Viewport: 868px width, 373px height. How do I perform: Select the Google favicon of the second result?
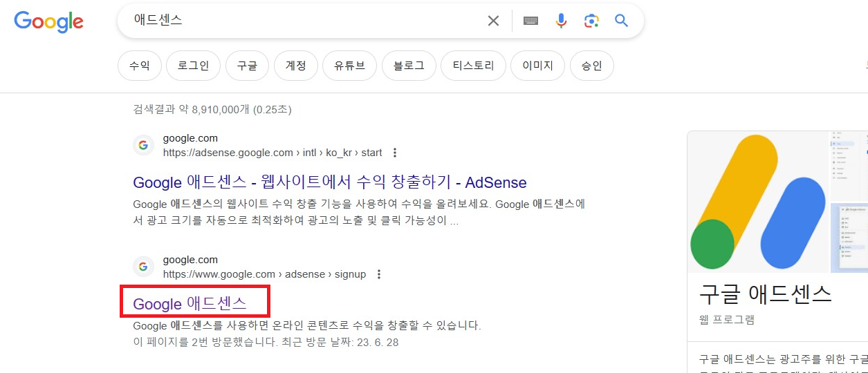click(x=143, y=267)
